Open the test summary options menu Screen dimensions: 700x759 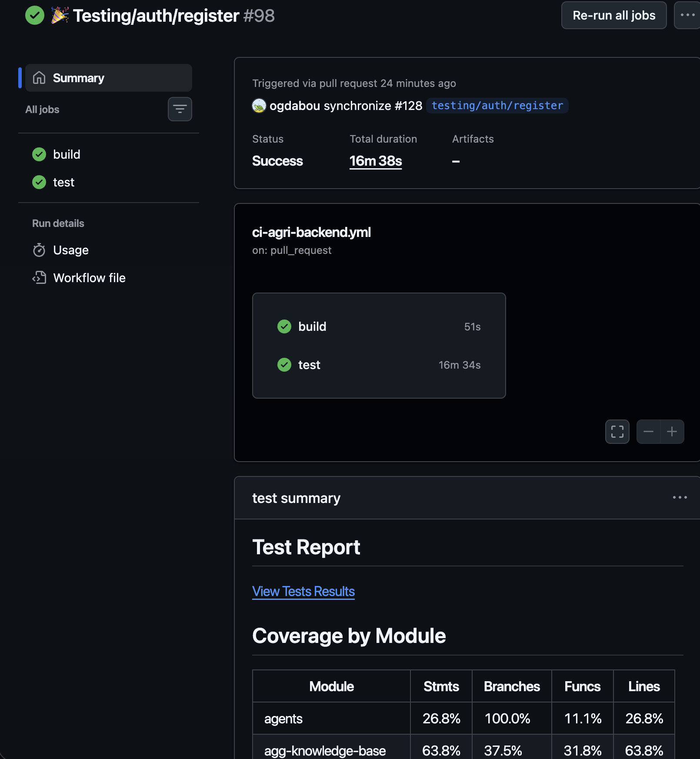coord(679,497)
